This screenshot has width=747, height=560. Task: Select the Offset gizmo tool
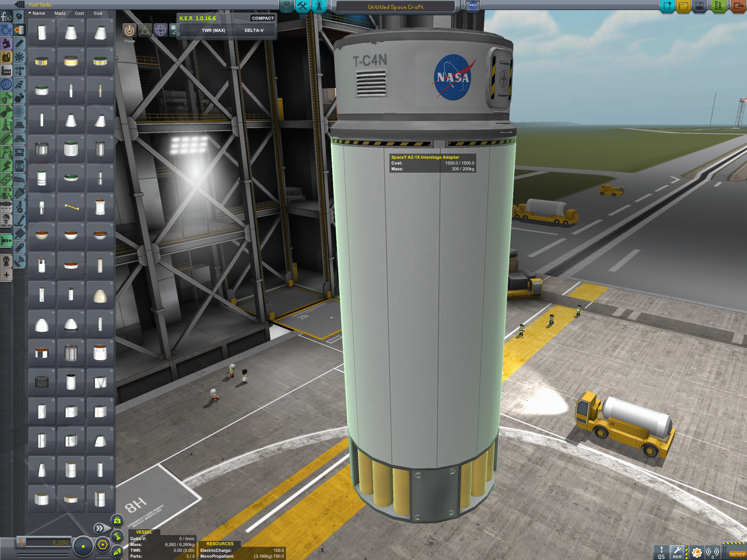point(145,30)
